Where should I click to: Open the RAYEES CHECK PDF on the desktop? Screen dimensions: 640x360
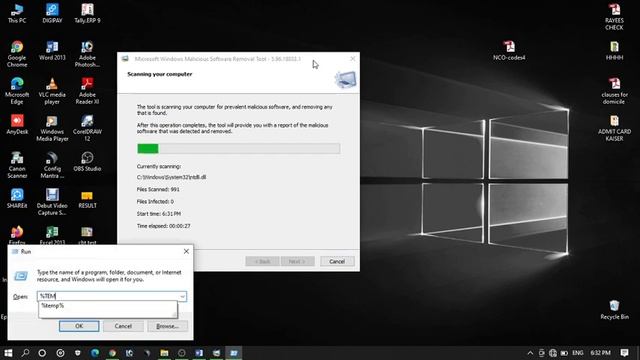(614, 17)
